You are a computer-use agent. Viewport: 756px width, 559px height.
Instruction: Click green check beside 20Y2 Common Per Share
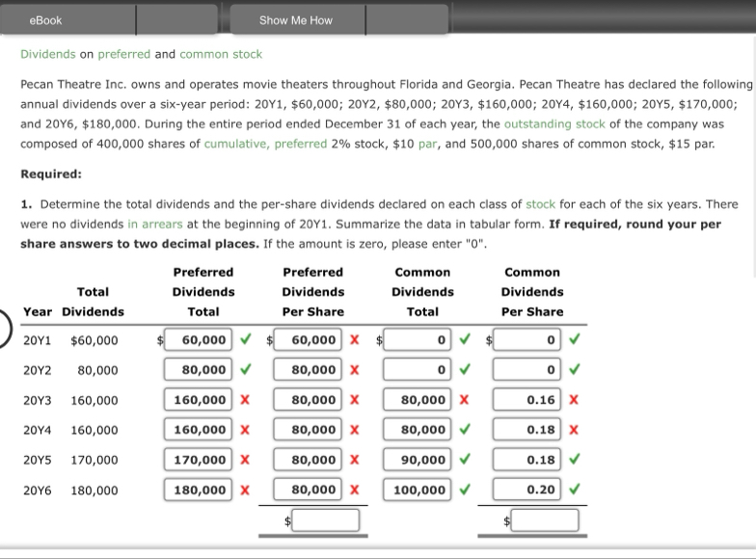click(575, 369)
